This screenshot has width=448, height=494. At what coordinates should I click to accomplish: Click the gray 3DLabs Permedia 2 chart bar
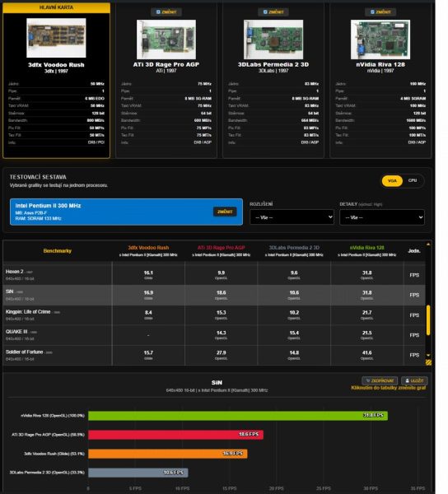tap(138, 473)
